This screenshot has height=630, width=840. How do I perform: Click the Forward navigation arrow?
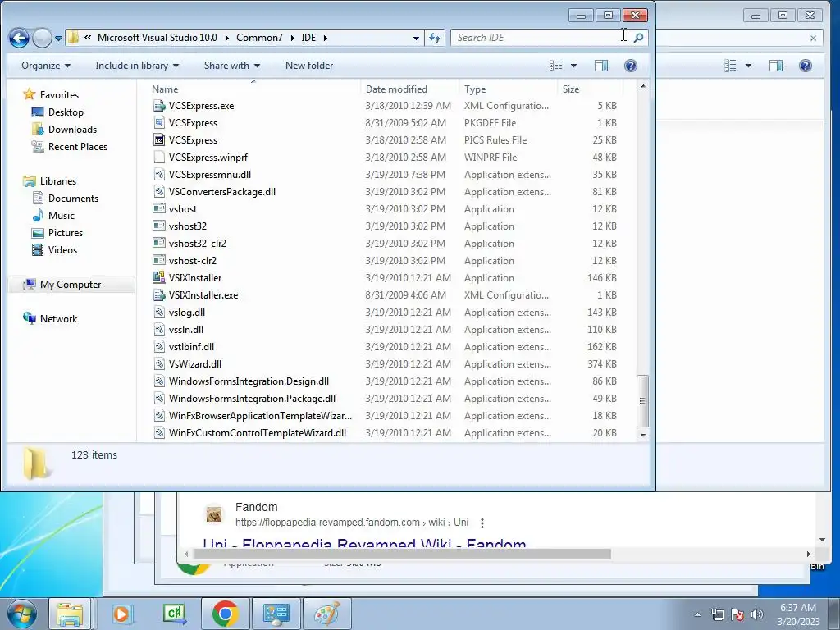pos(42,38)
